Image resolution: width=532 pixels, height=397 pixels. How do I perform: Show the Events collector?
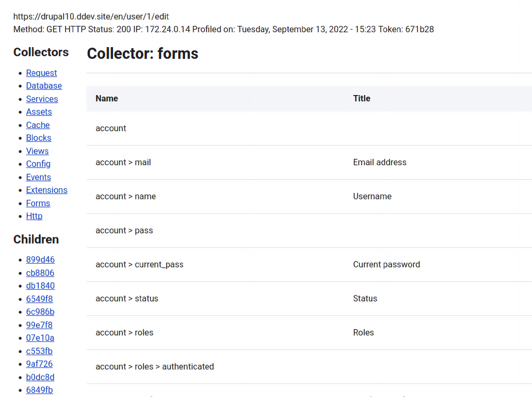tap(38, 177)
